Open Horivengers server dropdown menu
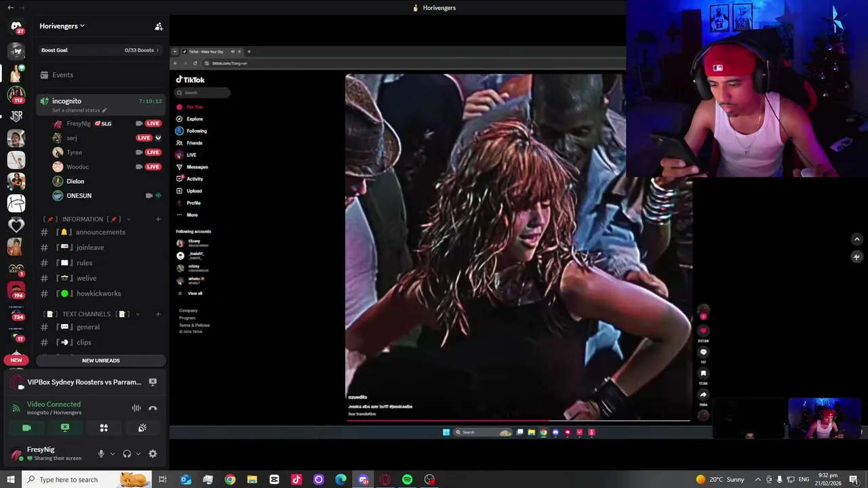868x488 pixels. [x=62, y=26]
